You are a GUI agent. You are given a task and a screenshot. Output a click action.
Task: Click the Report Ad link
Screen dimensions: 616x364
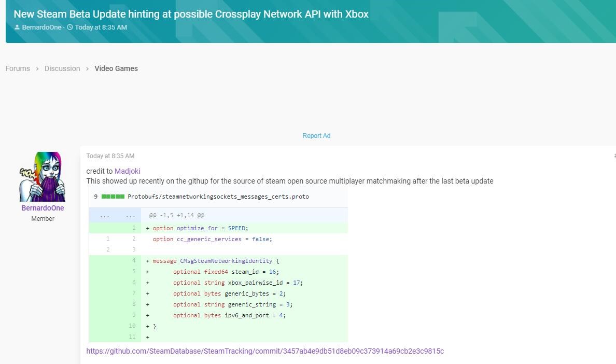pyautogui.click(x=316, y=135)
